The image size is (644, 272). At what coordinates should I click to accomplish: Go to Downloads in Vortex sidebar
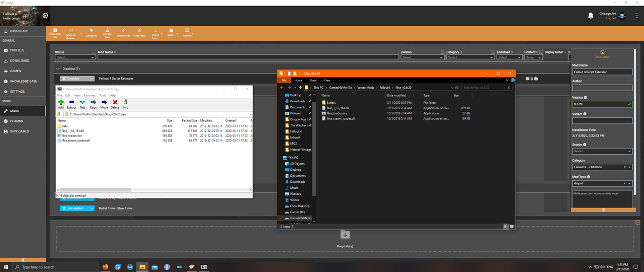coord(23,60)
